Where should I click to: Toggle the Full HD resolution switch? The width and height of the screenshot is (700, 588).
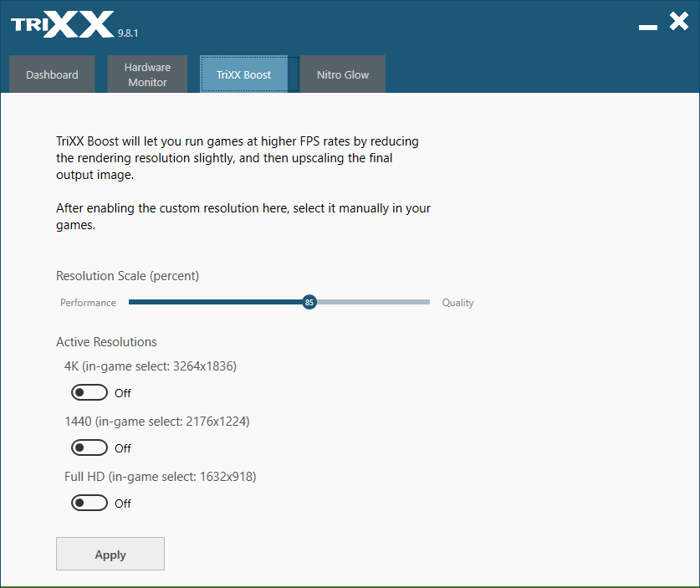(89, 504)
